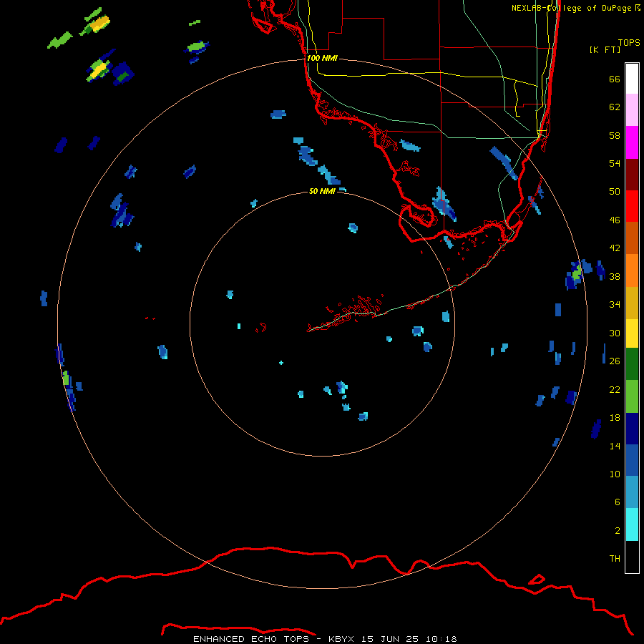Select the '26' scale label
Viewport: 644px width, 644px height.
click(615, 361)
